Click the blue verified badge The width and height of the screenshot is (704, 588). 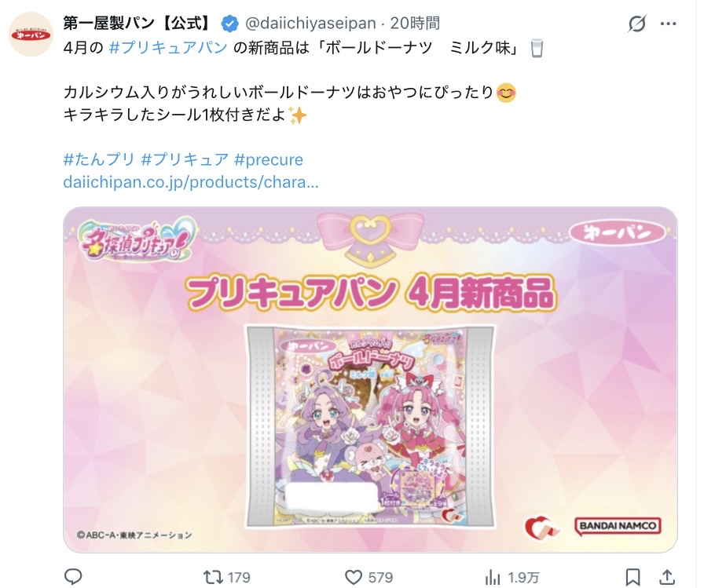click(230, 24)
